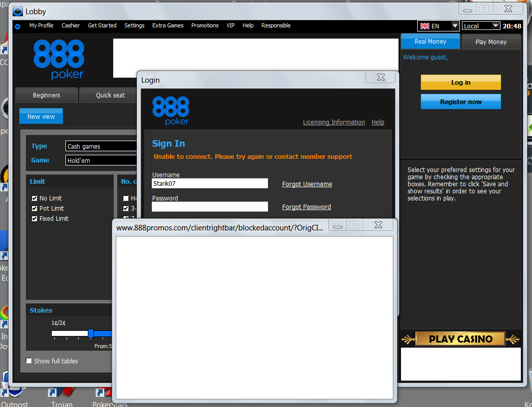Viewport: 532px width, 407px height.
Task: Minimize the 888promos popup window
Action: (338, 225)
